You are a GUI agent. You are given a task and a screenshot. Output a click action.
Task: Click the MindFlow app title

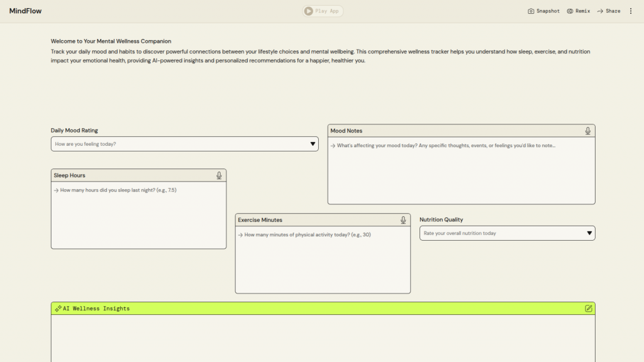(25, 11)
